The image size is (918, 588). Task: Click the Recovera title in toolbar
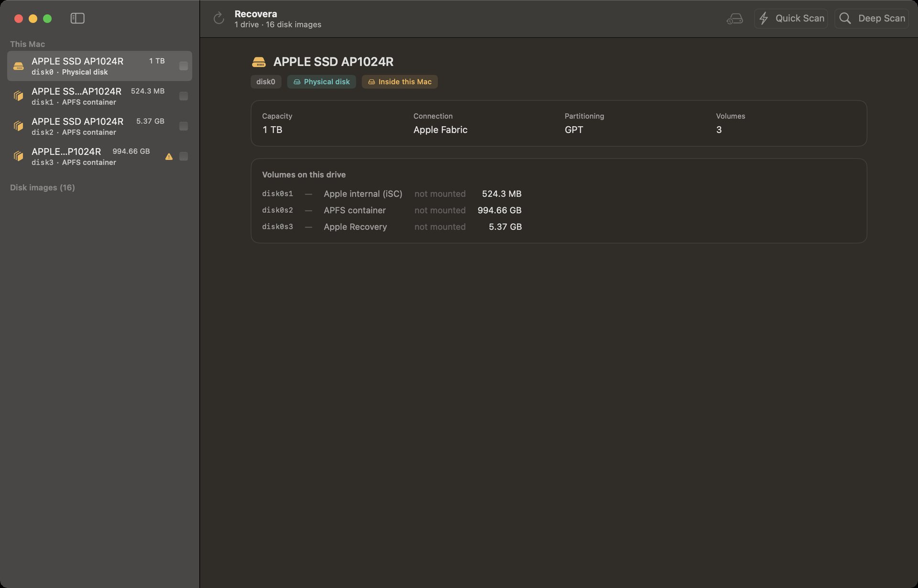click(256, 14)
